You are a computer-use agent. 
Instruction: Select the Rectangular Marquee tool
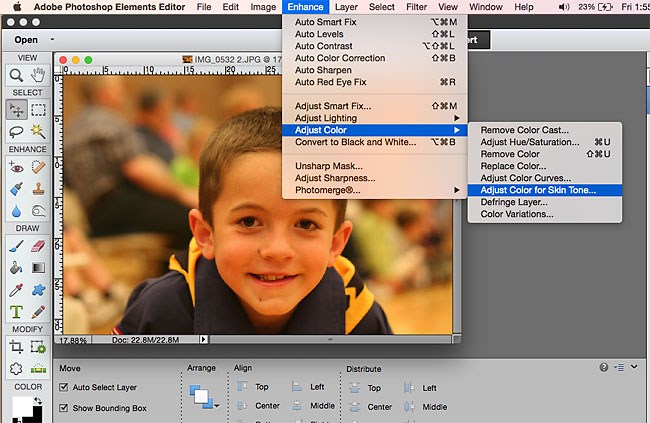point(38,110)
